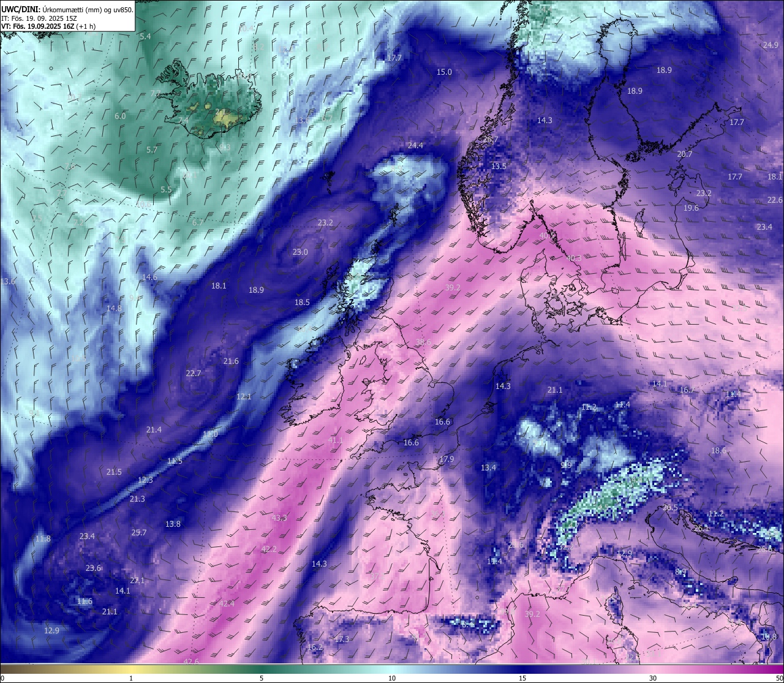Image resolution: width=784 pixels, height=683 pixels.
Task: Click the 'VT: Fös. 19.09.2025 16Z (+1 h)' line
Action: click(x=49, y=27)
